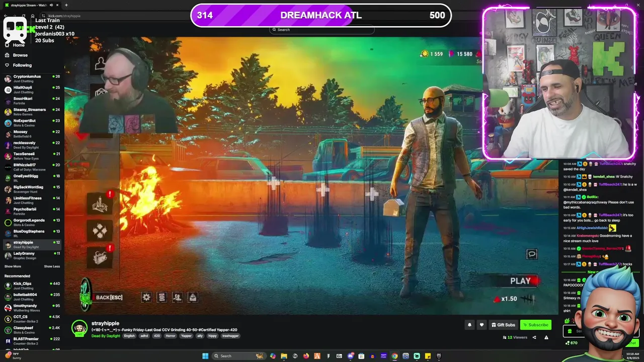Click the in-game friends icon in bottom row

177,297
